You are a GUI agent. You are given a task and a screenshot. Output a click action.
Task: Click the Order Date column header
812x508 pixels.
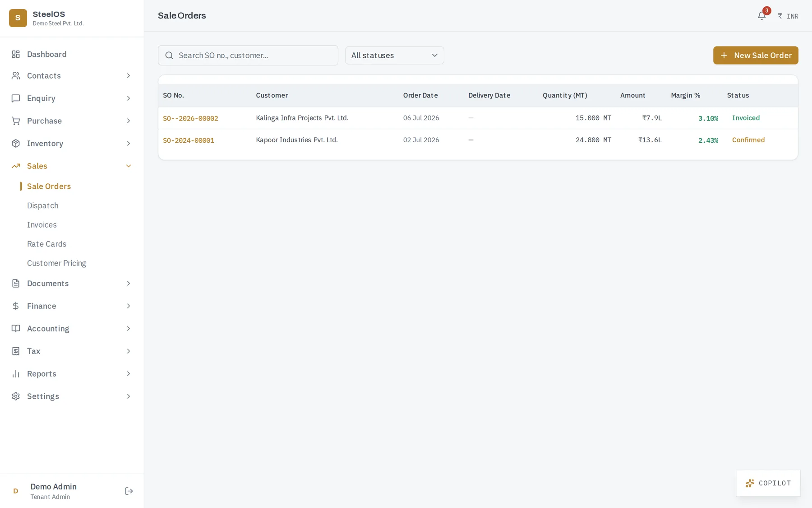[x=420, y=95]
